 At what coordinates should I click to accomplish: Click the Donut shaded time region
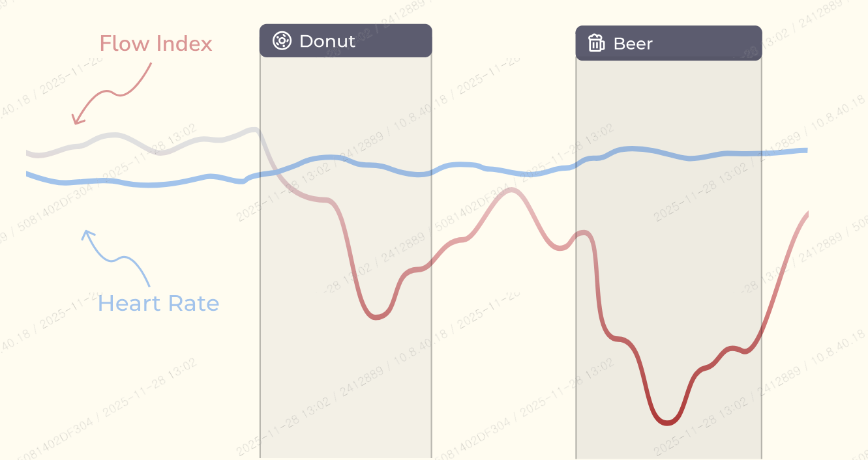click(346, 257)
